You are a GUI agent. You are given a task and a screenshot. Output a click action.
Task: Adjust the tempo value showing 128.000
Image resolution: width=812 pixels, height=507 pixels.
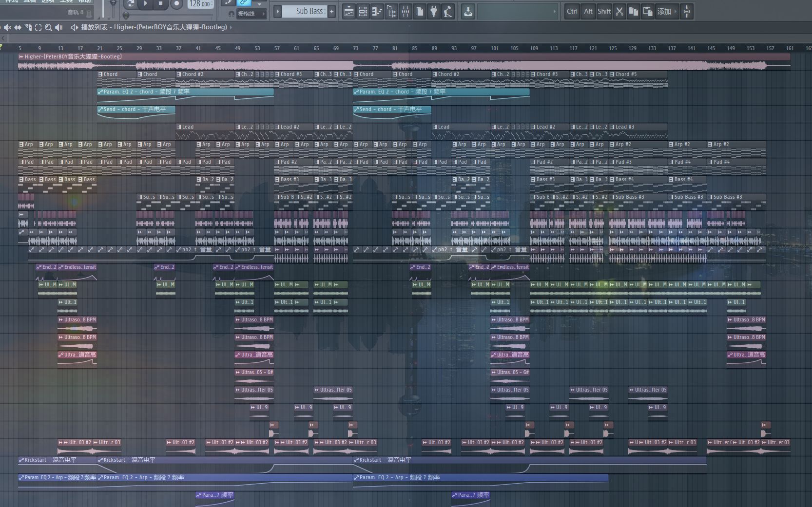pos(200,4)
